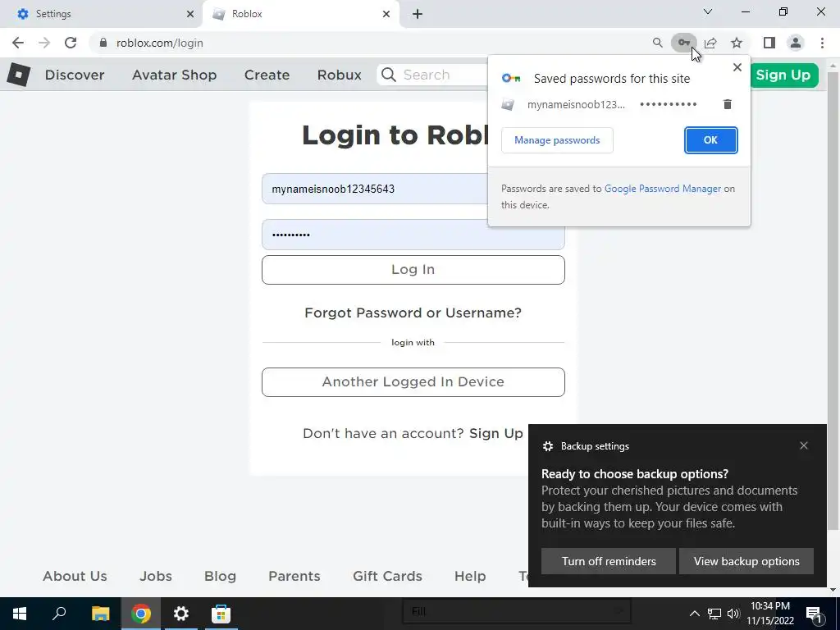This screenshot has width=840, height=630.
Task: Click the Roblox logo icon
Action: [19, 75]
